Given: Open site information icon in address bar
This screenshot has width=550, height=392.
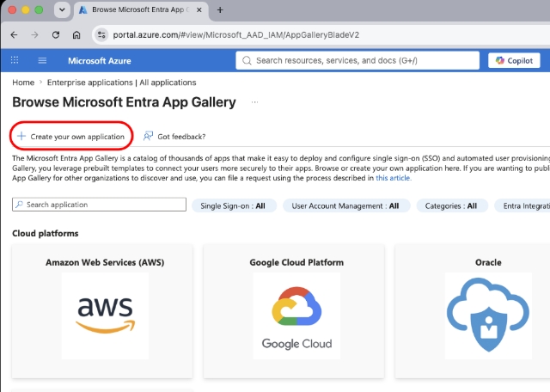Looking at the screenshot, I should coord(101,34).
